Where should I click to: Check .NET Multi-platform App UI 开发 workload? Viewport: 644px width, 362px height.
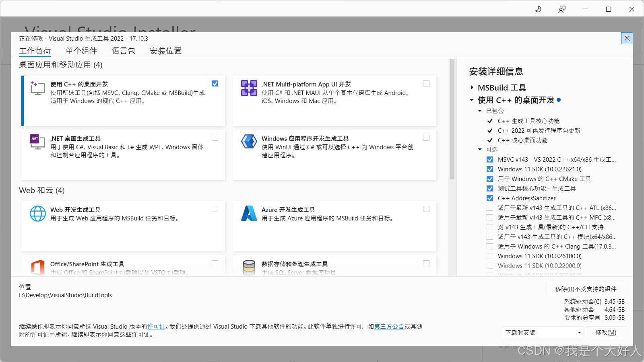pyautogui.click(x=426, y=84)
